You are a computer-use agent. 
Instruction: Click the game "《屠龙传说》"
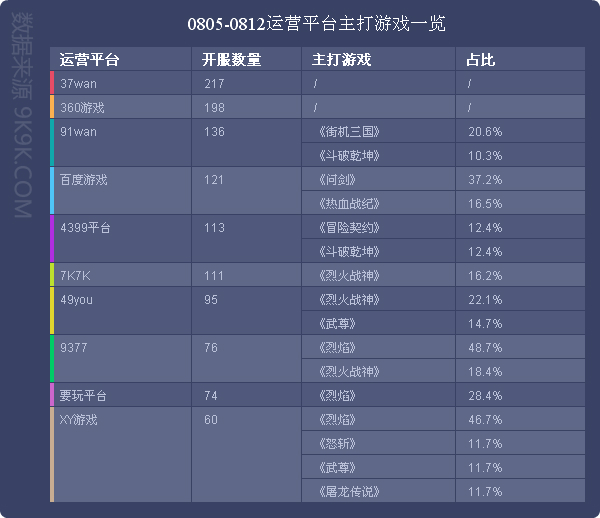point(349,492)
